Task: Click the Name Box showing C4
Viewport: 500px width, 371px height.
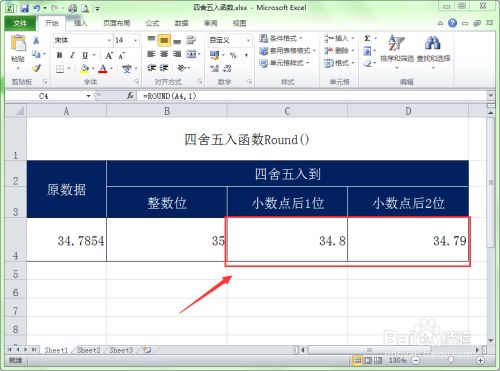Action: [x=45, y=96]
